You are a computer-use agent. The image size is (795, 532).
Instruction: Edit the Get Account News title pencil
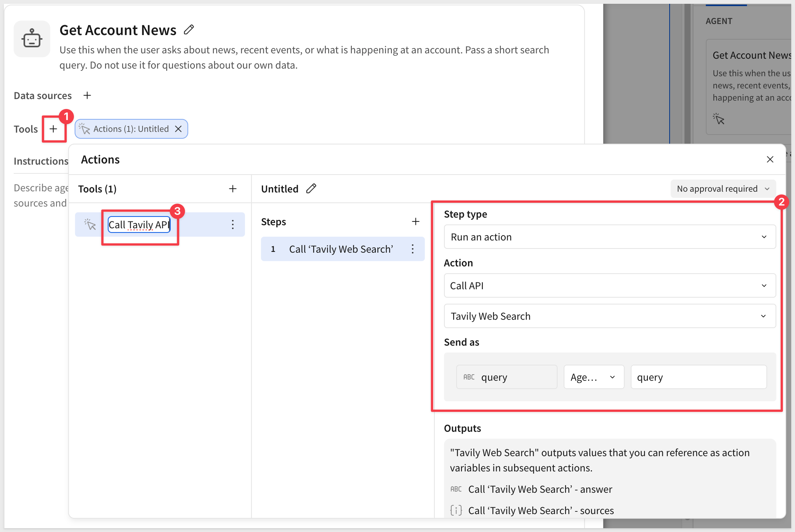click(x=189, y=30)
